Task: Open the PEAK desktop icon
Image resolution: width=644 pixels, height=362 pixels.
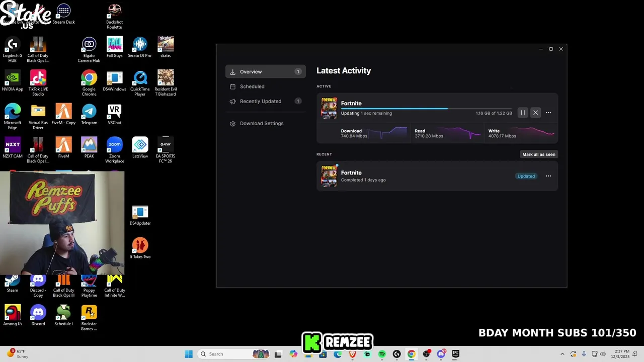Action: [89, 148]
